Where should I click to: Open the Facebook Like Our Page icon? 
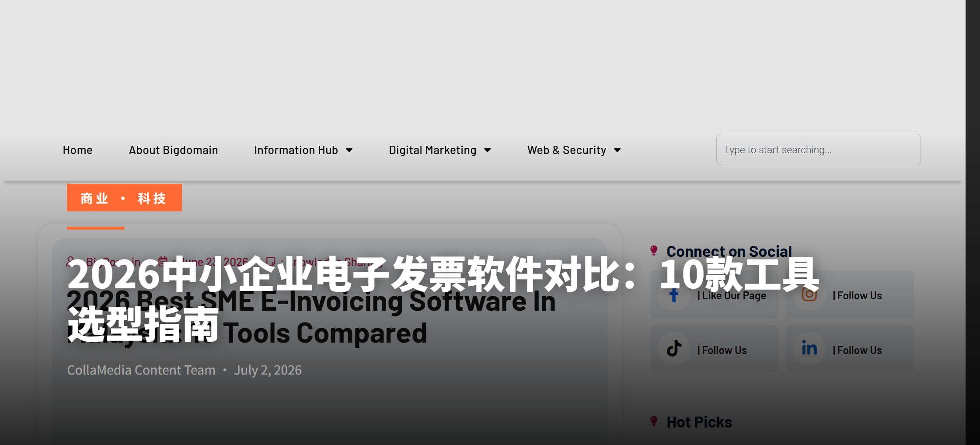674,295
